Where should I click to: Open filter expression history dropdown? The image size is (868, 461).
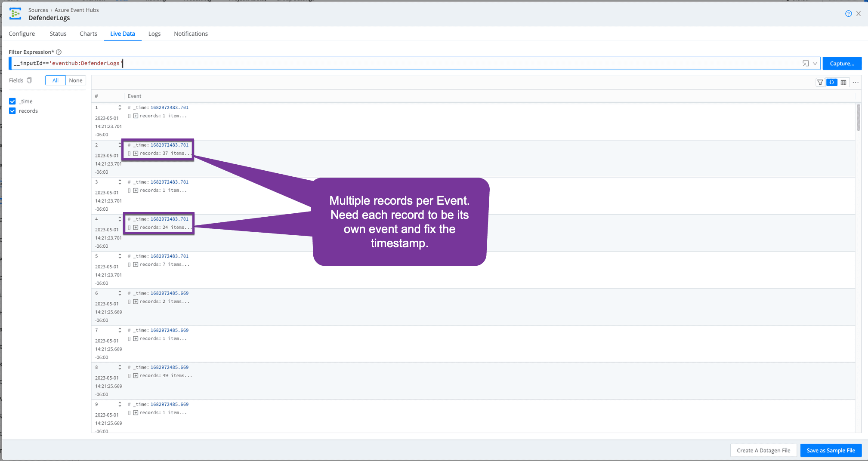click(x=815, y=64)
